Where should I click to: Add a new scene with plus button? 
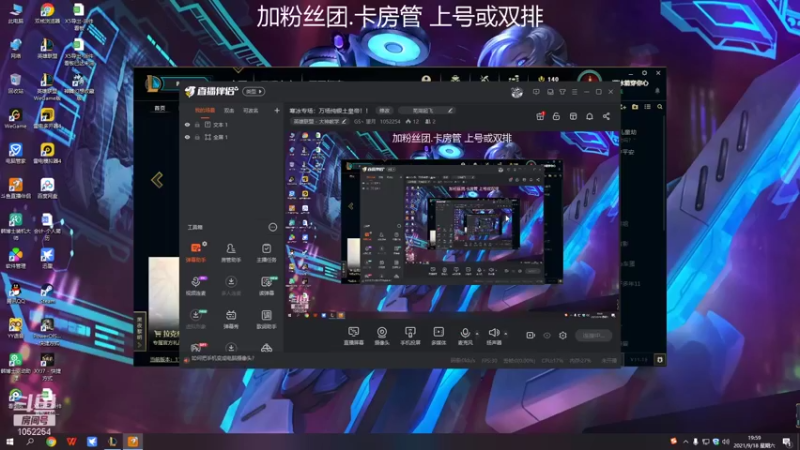tap(277, 110)
